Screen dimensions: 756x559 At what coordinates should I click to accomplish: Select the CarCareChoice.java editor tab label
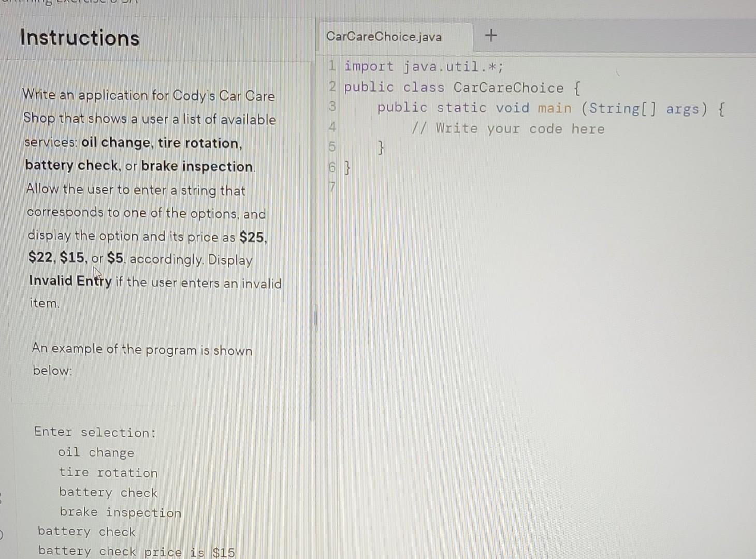coord(384,37)
